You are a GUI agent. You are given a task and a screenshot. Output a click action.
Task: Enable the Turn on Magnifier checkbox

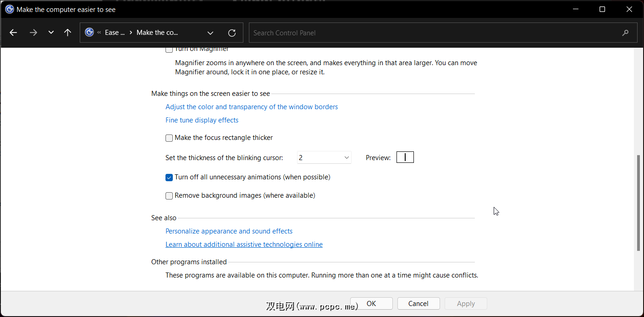169,49
